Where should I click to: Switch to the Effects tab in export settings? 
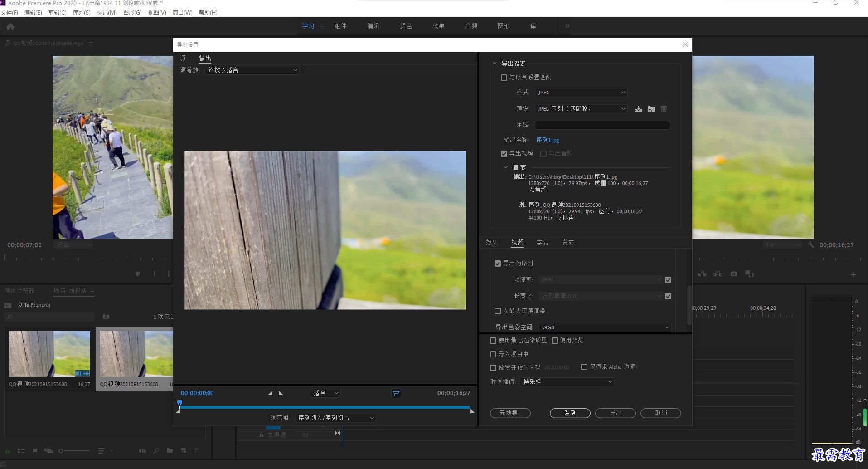point(492,243)
